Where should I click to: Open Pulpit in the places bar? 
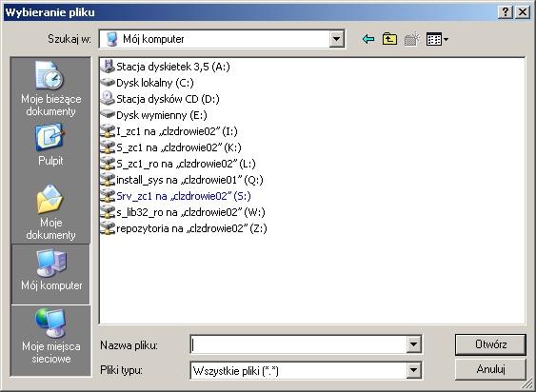(x=50, y=145)
